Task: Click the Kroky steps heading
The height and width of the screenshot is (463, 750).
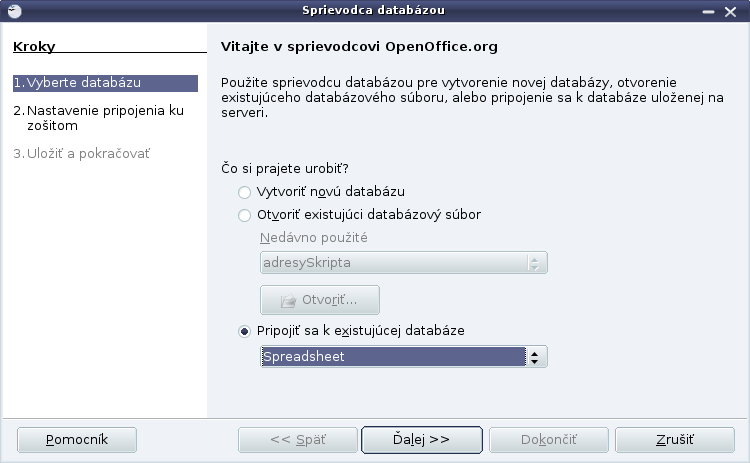Action: coord(34,46)
